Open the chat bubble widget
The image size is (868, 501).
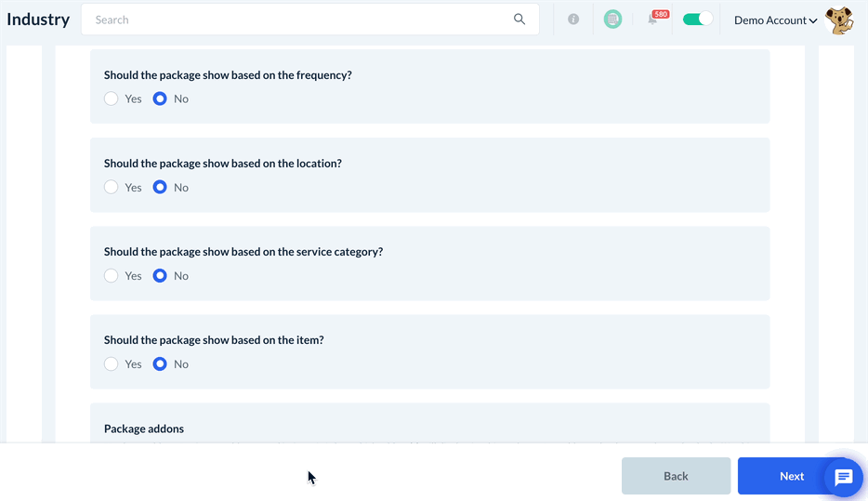pos(843,478)
